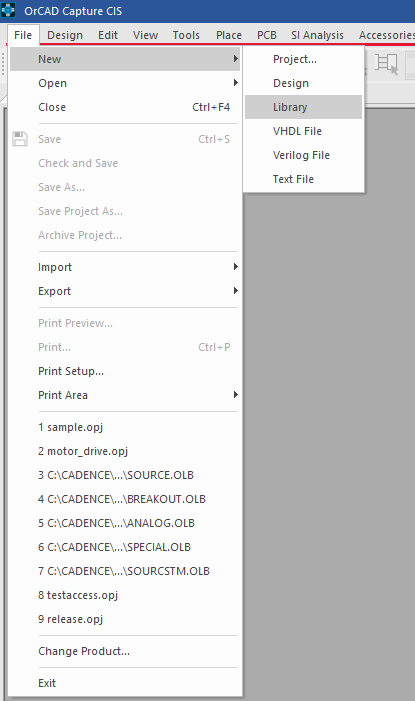The width and height of the screenshot is (415, 701).
Task: Open recent library ANALOG.OLB
Action: (116, 523)
